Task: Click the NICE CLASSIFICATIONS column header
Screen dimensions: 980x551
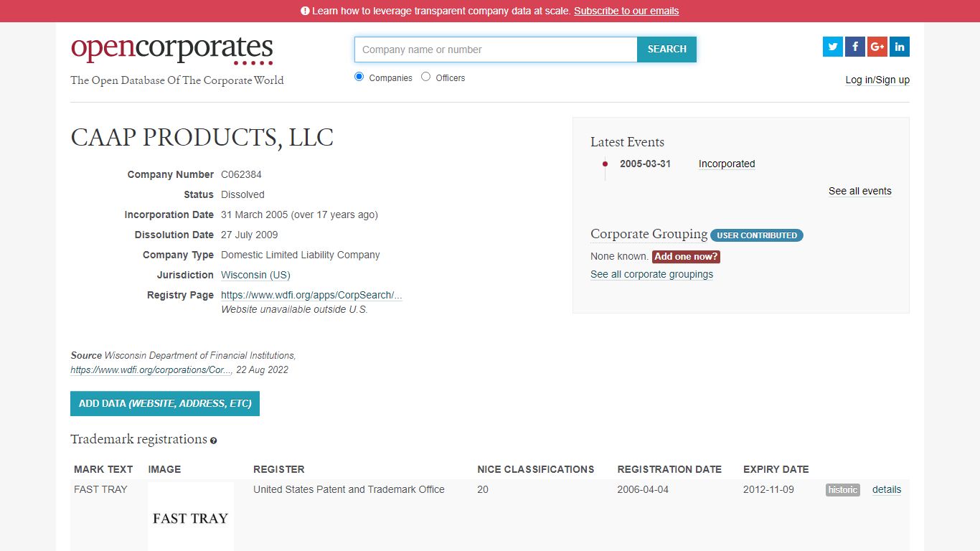Action: pos(536,469)
